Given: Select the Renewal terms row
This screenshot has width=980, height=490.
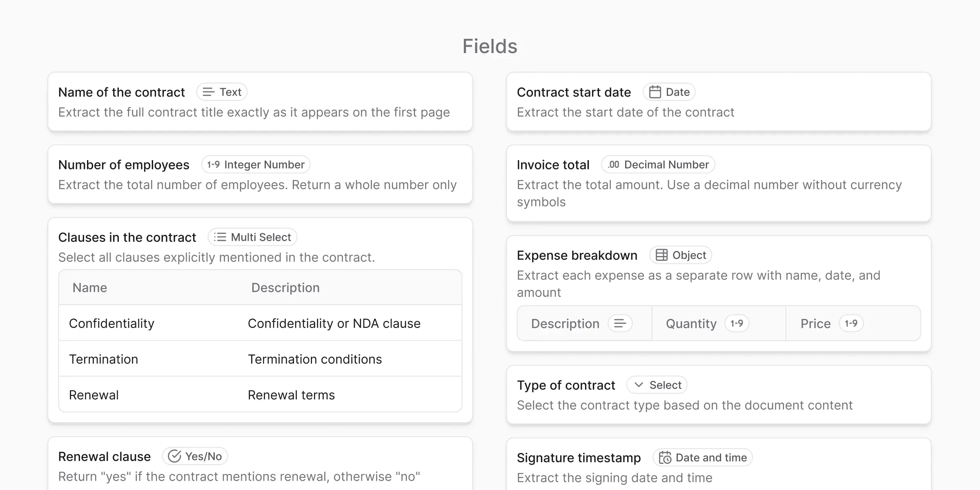Looking at the screenshot, I should (260, 395).
